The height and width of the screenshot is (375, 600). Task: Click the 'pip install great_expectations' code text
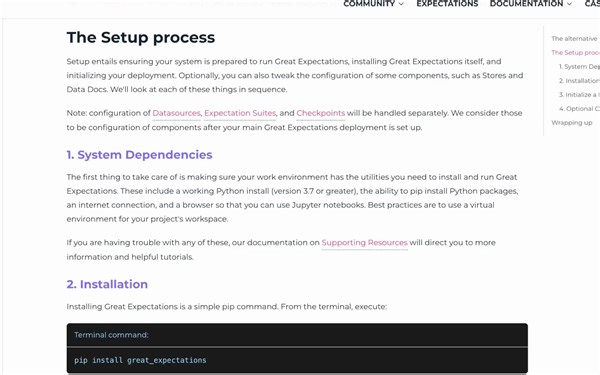pos(140,360)
